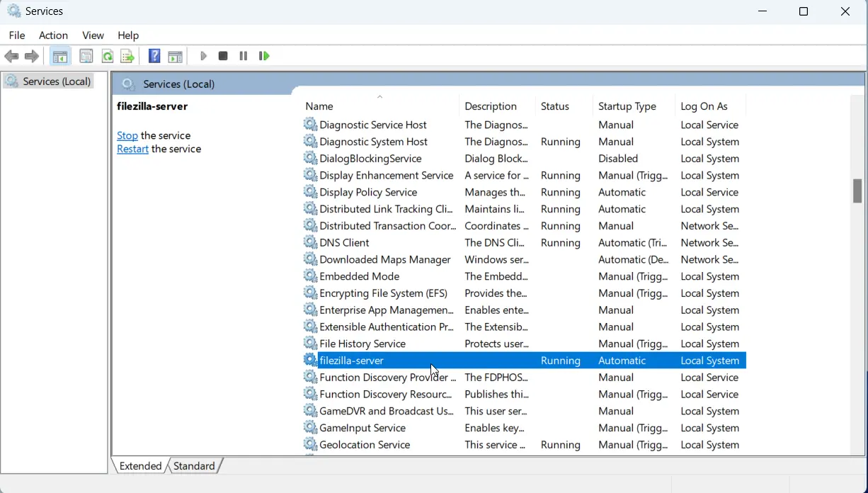Image resolution: width=868 pixels, height=493 pixels.
Task: Click the gear icon beside DNS Client
Action: tap(310, 242)
